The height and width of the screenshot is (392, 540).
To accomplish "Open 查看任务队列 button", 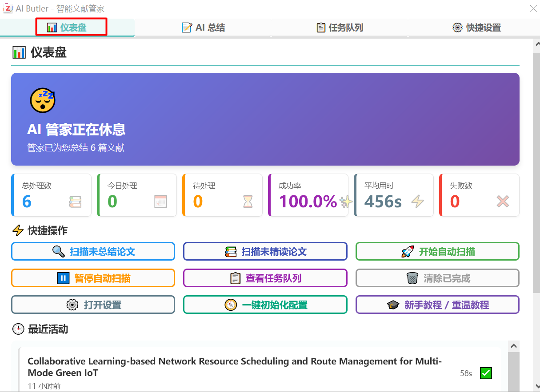I will (x=265, y=278).
